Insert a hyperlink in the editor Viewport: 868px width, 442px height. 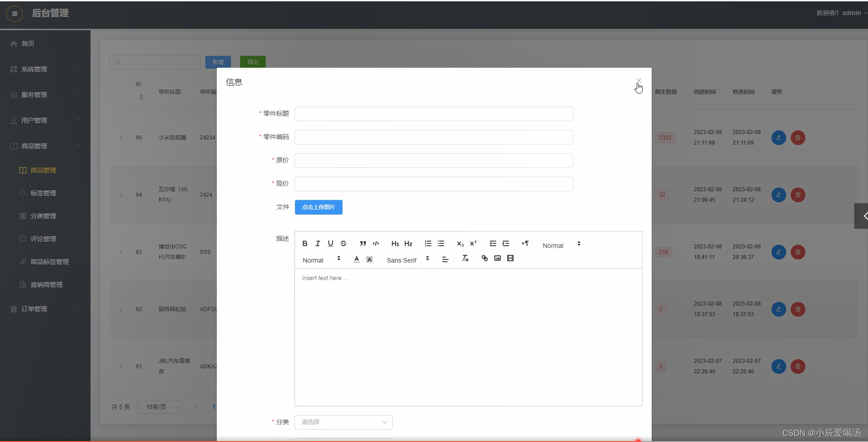(485, 259)
